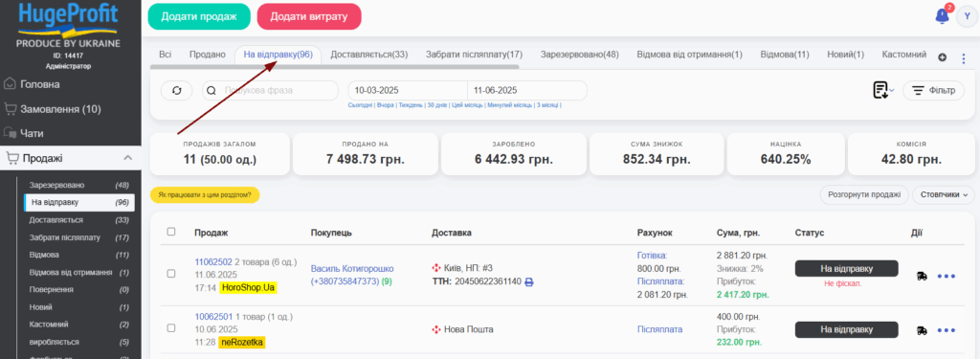Open the export document icon
Viewport: 980px width, 359px height.
click(x=881, y=91)
